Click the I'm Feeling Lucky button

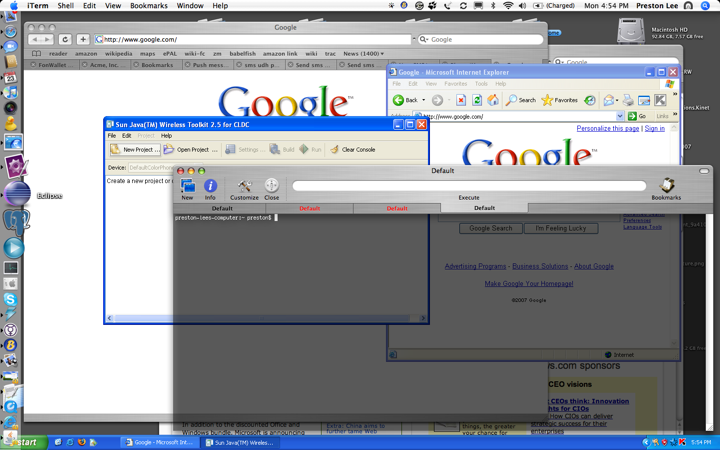[561, 228]
